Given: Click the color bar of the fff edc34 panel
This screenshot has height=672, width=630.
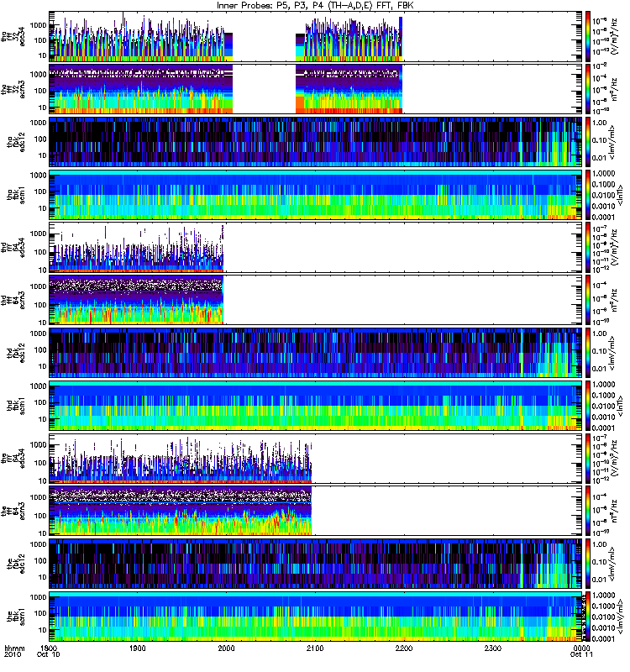Looking at the screenshot, I should point(588,458).
